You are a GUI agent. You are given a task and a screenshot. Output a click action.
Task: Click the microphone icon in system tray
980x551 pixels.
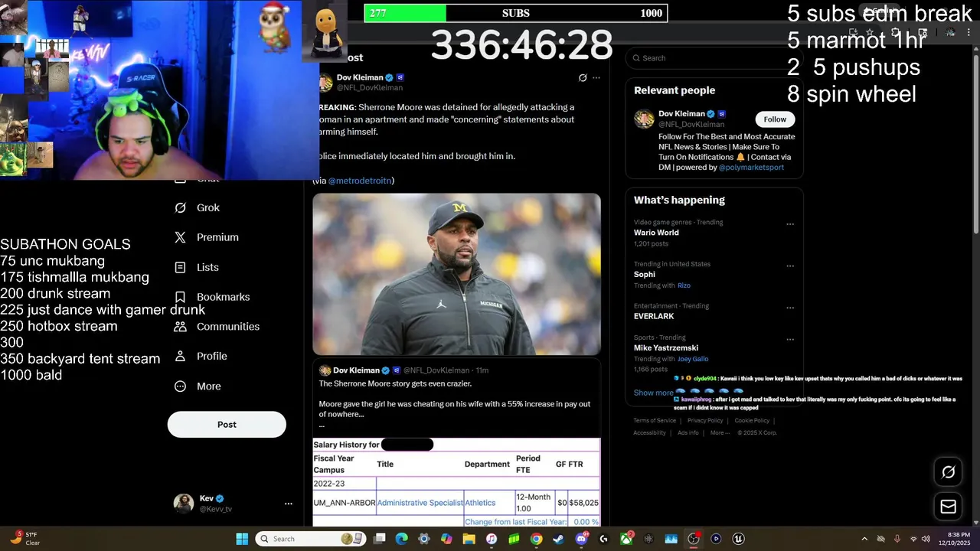[x=897, y=539]
